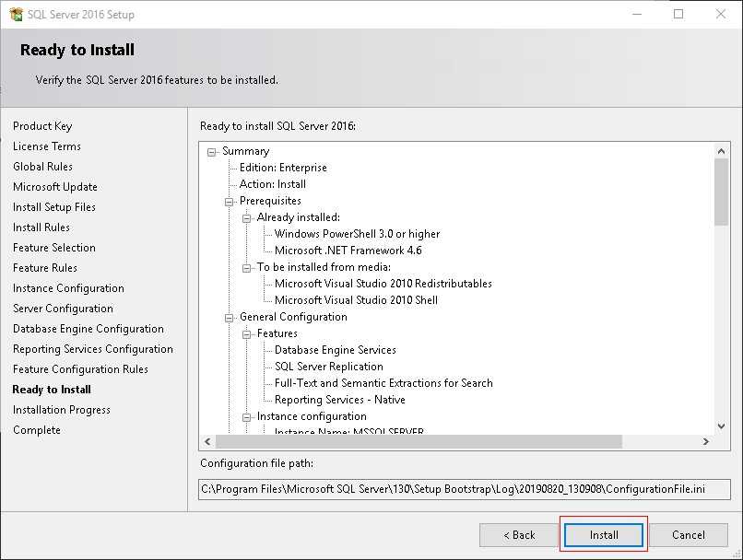Click the Complete step
743x560 pixels.
pos(37,430)
